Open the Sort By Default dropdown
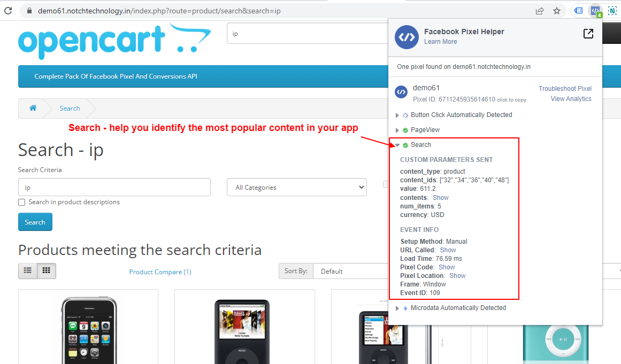The image size is (621, 364). [x=350, y=271]
